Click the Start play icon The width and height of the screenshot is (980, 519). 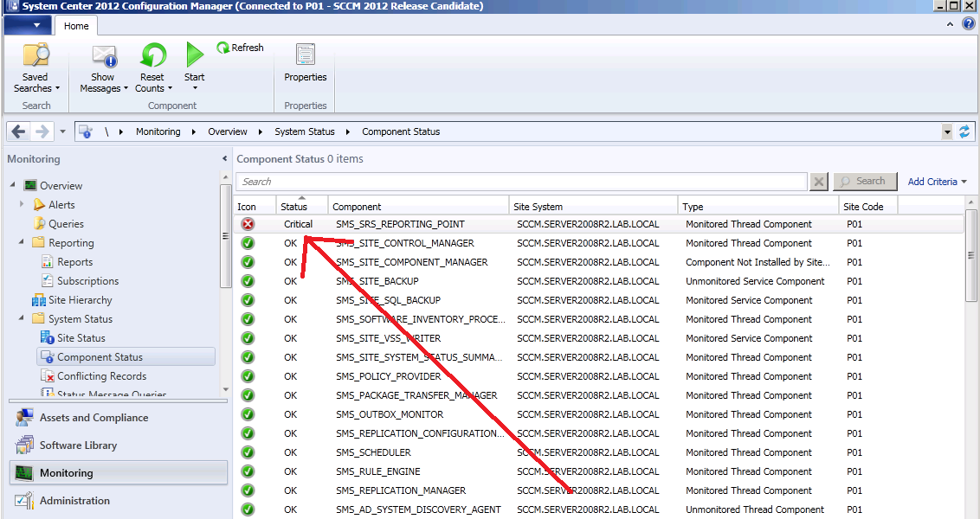coord(195,54)
